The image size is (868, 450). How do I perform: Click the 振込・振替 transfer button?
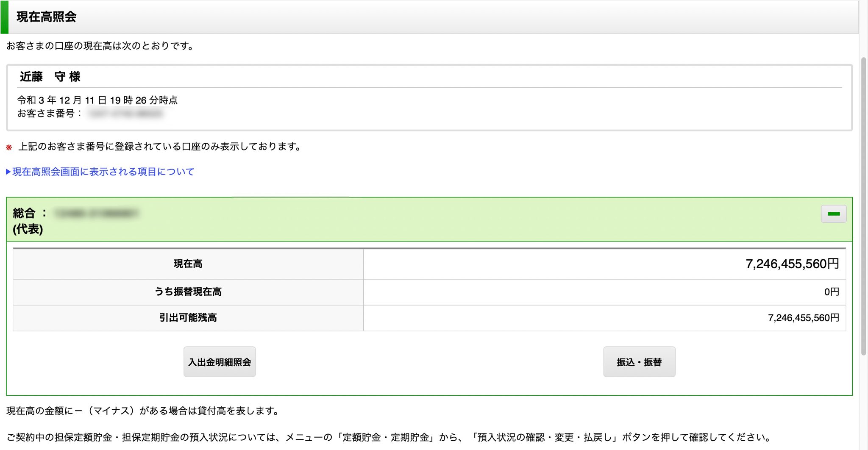click(x=639, y=362)
